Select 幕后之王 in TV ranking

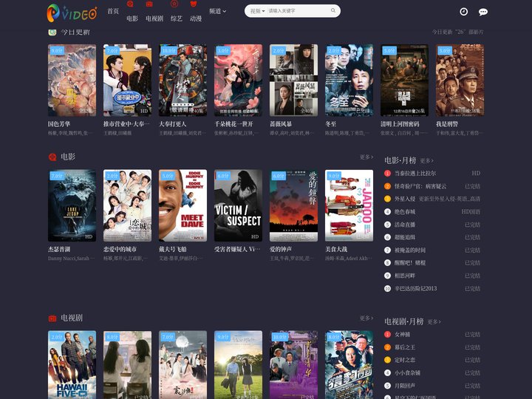tap(405, 347)
